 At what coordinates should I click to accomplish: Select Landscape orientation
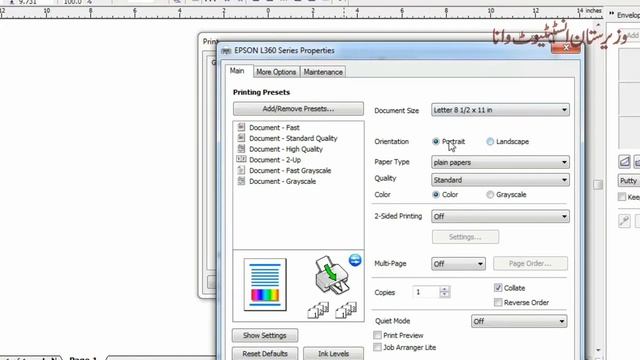coord(490,142)
